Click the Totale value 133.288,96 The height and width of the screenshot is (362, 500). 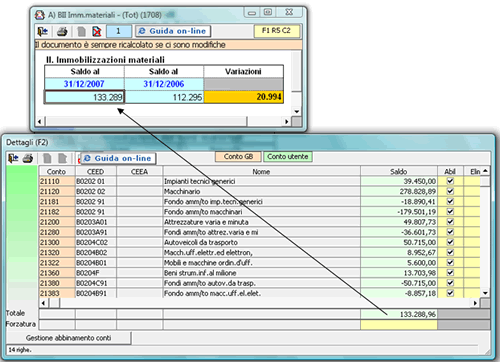tap(399, 314)
